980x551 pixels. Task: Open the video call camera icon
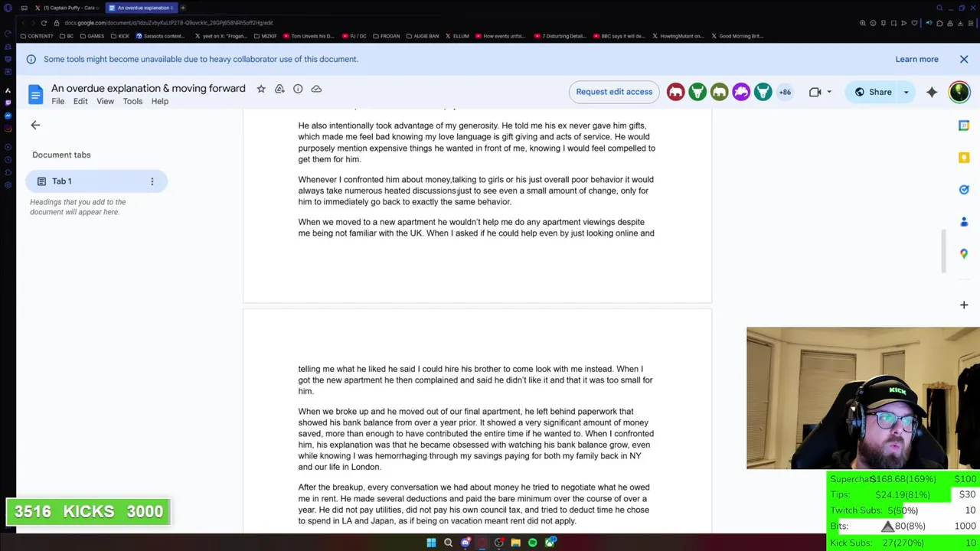815,92
